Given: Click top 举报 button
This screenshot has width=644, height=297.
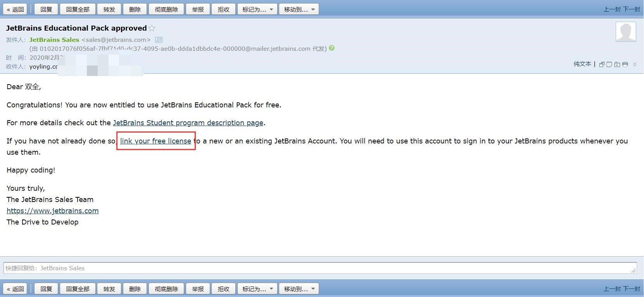Looking at the screenshot, I should click(x=198, y=9).
